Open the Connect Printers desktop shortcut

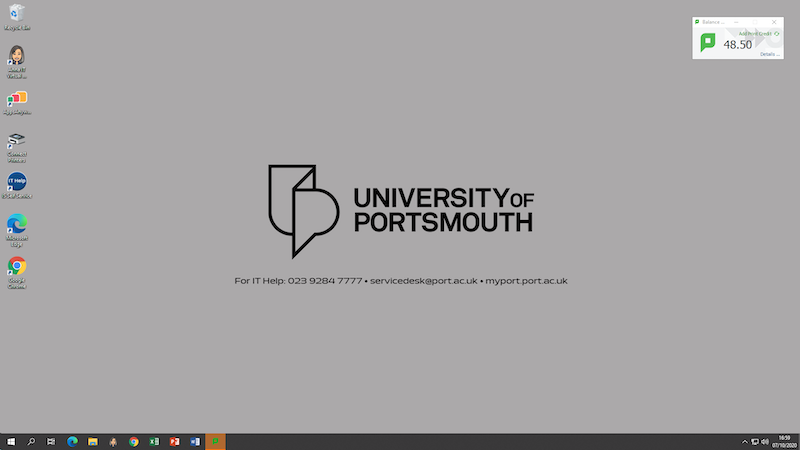point(17,148)
